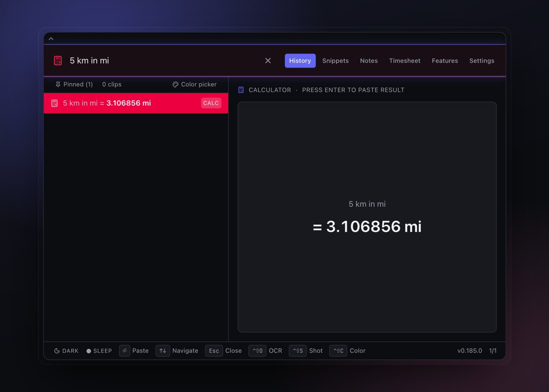Screen dimensions: 549x392
Task: Click the CALCULATOR header label
Action: click(x=270, y=90)
